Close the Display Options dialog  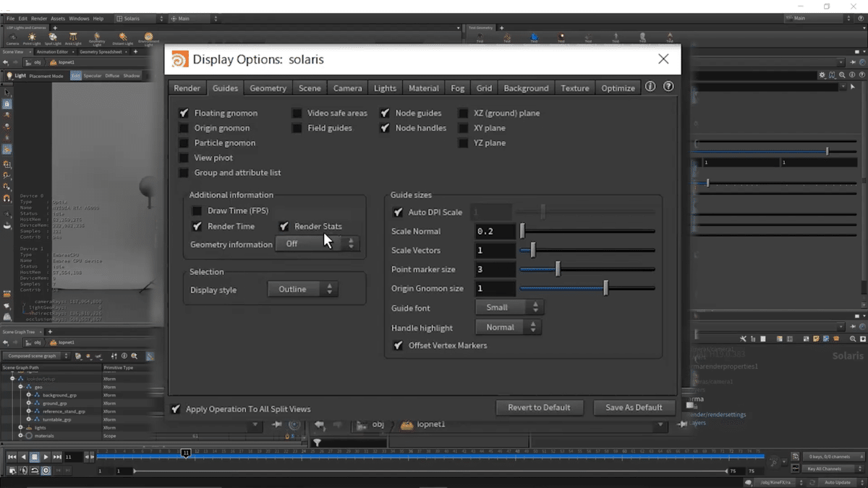663,59
